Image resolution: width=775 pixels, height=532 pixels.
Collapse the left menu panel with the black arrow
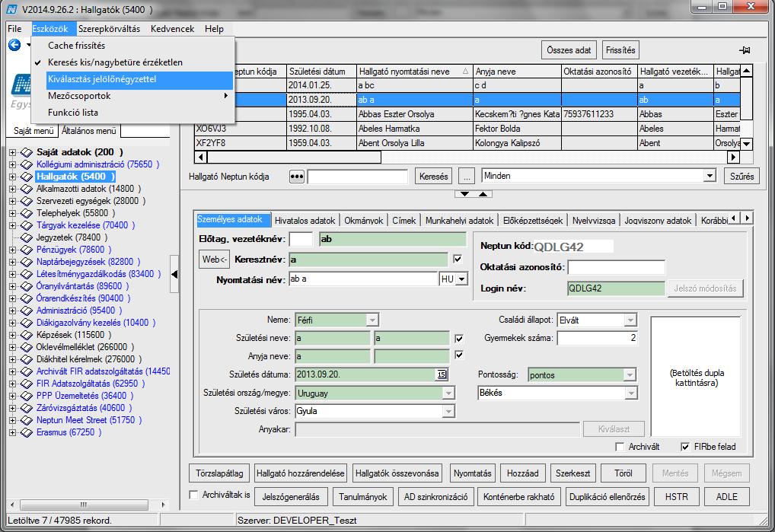(x=174, y=274)
